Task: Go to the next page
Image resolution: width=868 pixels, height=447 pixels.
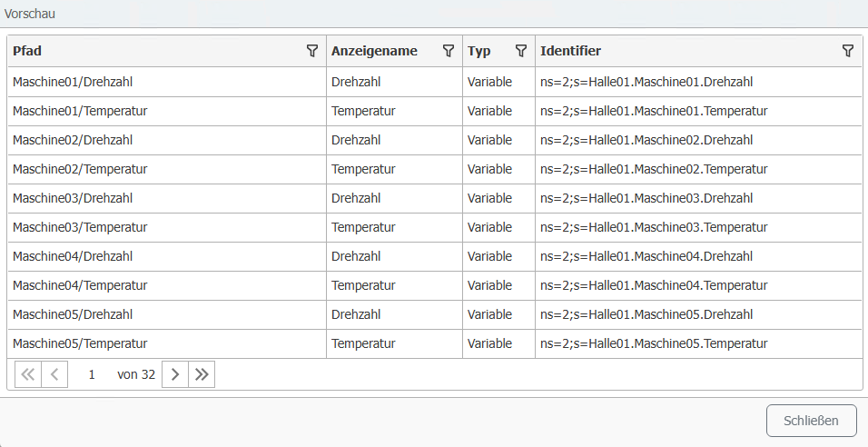Action: pyautogui.click(x=175, y=374)
